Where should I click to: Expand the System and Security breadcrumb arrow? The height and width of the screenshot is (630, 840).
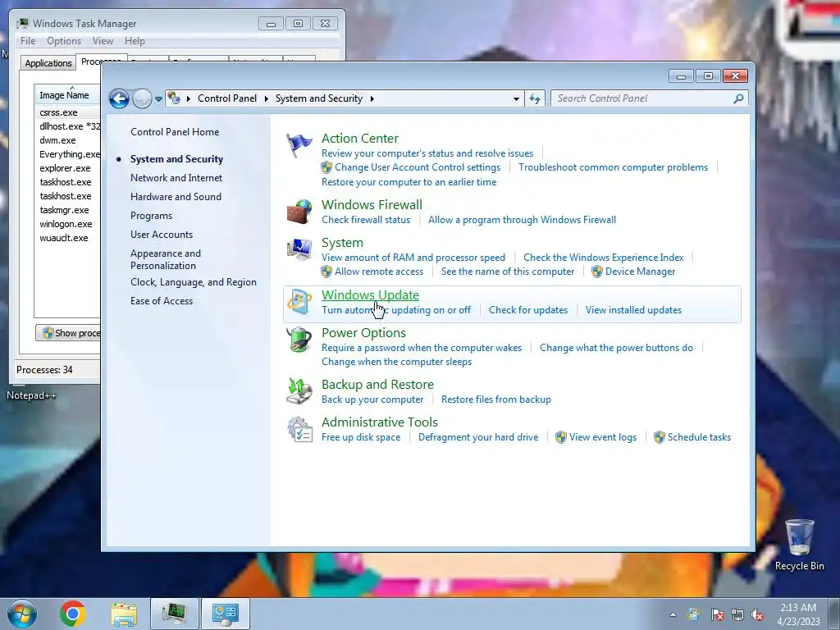[x=372, y=98]
